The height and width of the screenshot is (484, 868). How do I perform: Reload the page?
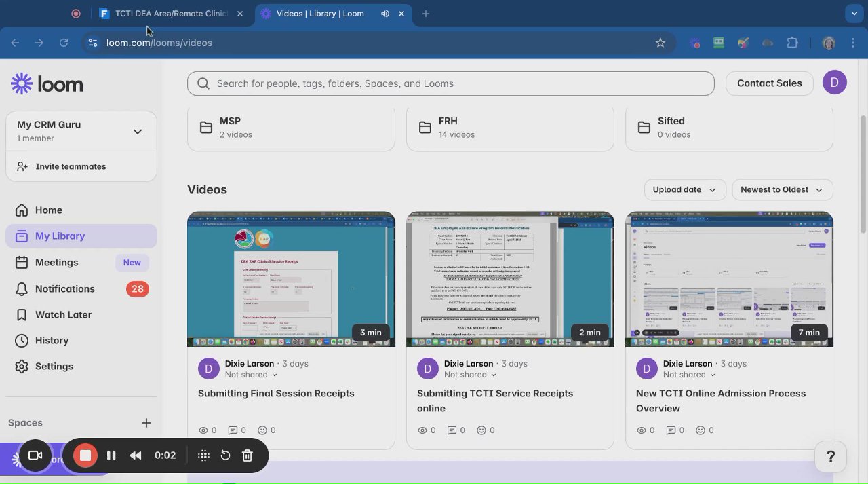[64, 43]
